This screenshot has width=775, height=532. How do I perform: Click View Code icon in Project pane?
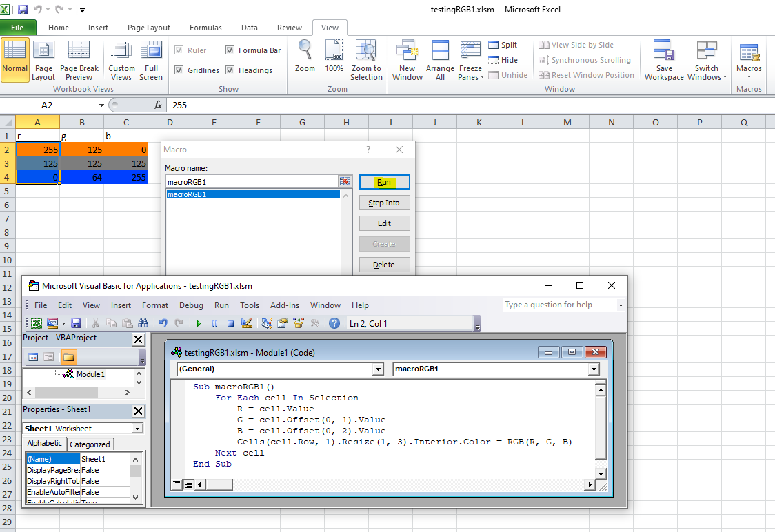coord(33,357)
